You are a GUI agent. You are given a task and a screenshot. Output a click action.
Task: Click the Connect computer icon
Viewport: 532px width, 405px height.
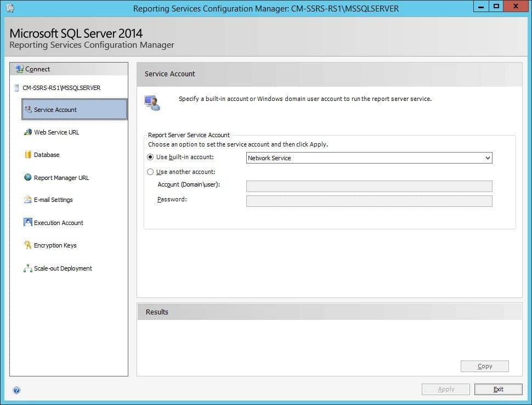tap(19, 69)
